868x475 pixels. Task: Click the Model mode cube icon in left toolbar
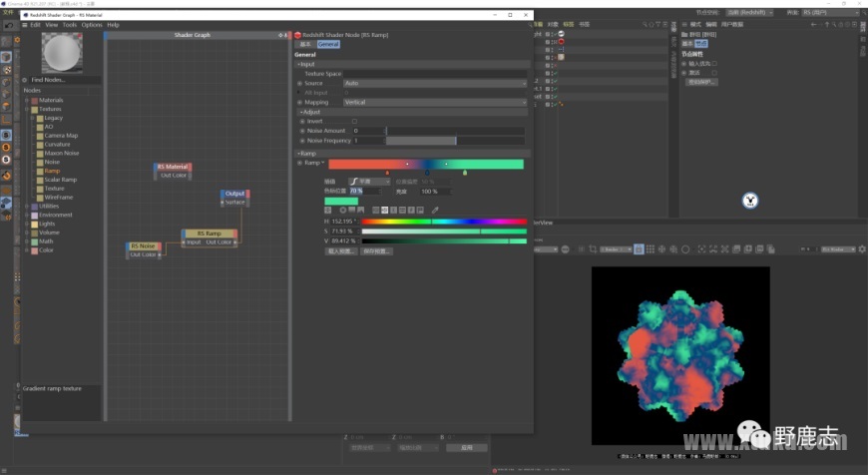click(6, 57)
